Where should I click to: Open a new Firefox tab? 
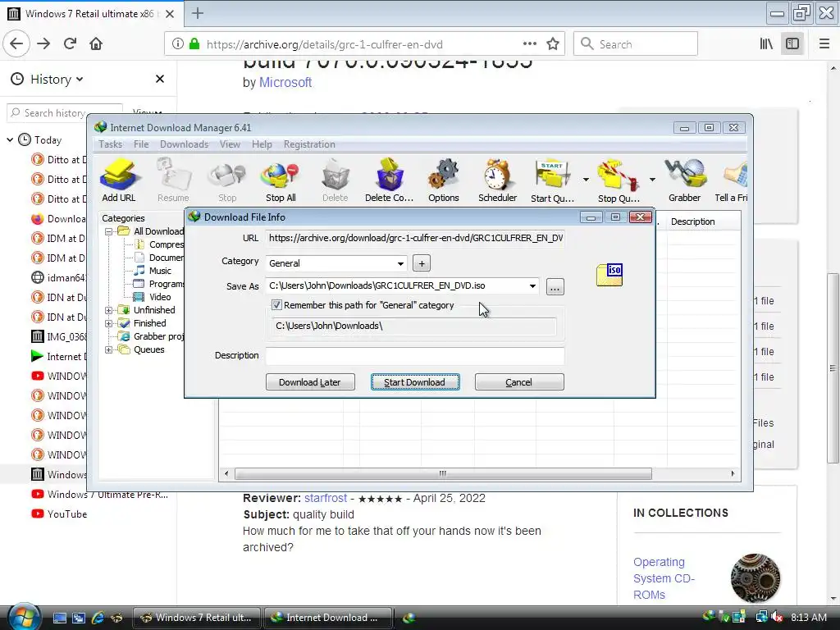tap(197, 13)
